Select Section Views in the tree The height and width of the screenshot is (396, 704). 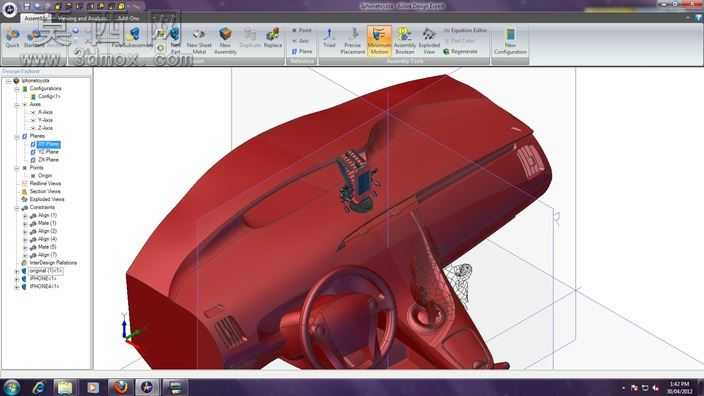pyautogui.click(x=45, y=191)
